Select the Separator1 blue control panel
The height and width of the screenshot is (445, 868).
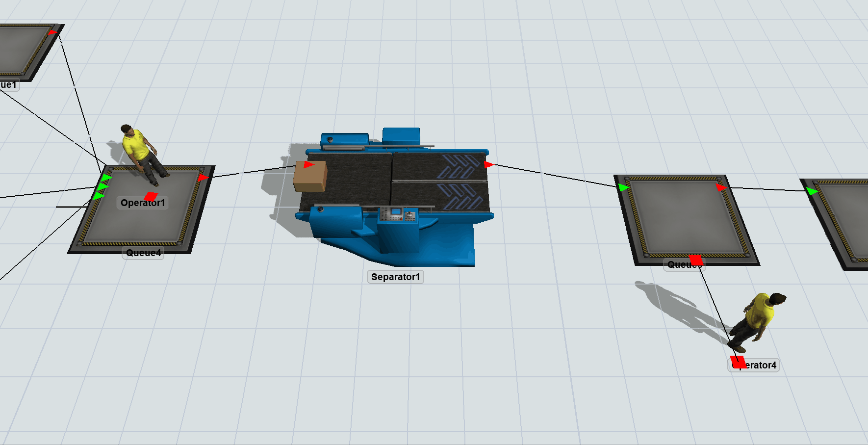click(397, 214)
